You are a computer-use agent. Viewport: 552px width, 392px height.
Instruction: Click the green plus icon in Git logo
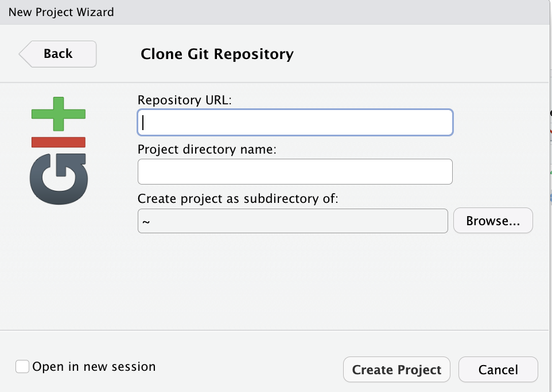(x=58, y=114)
